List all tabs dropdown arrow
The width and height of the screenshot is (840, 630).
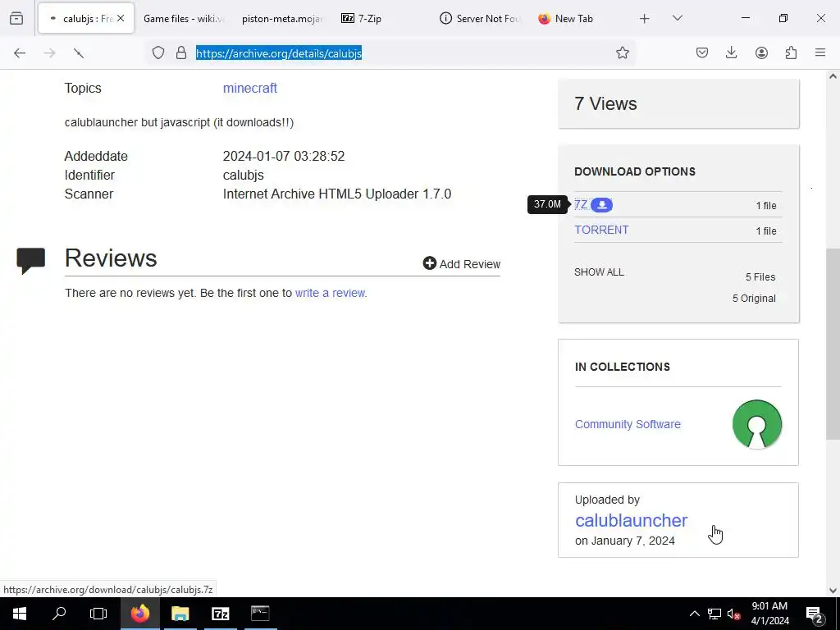677,18
